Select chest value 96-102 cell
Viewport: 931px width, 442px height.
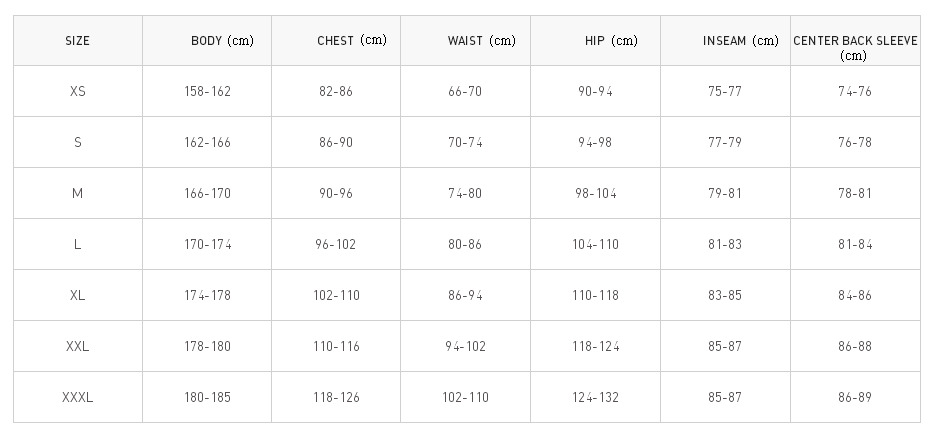[336, 245]
